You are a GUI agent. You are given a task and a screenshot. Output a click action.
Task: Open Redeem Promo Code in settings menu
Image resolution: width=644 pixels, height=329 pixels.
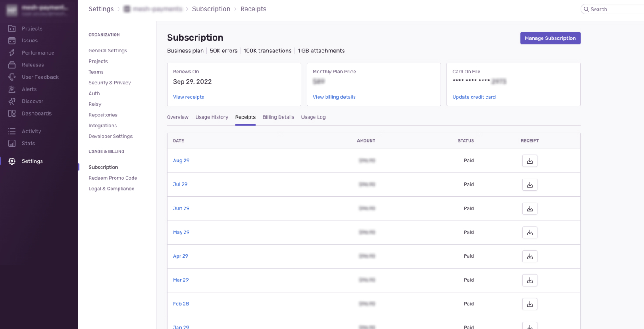(x=113, y=178)
